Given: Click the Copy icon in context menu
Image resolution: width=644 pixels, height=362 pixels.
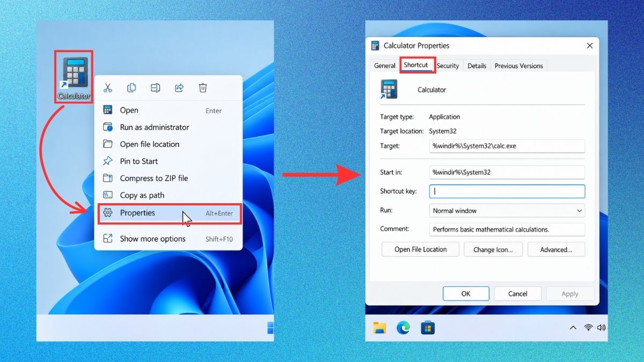Looking at the screenshot, I should click(x=131, y=88).
